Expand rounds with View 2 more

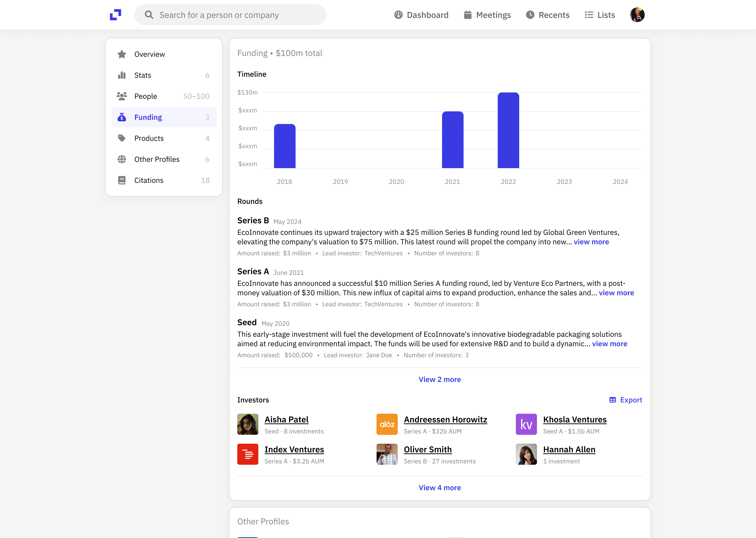(440, 379)
